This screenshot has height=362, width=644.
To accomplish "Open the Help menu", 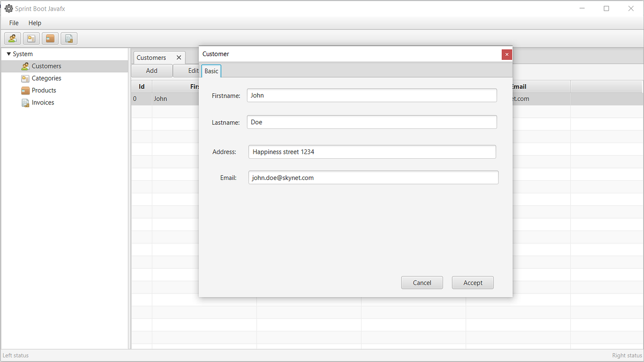I will (x=34, y=23).
